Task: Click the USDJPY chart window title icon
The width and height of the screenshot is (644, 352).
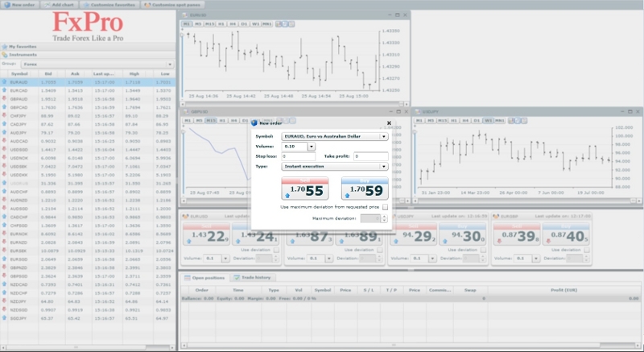Action: coord(417,111)
